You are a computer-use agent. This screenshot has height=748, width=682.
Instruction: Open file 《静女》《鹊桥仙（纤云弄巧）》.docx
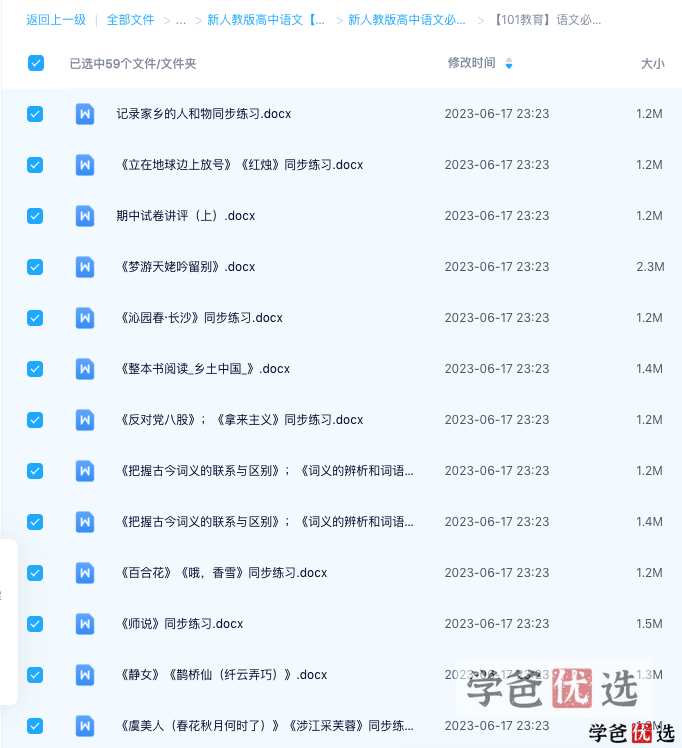222,675
